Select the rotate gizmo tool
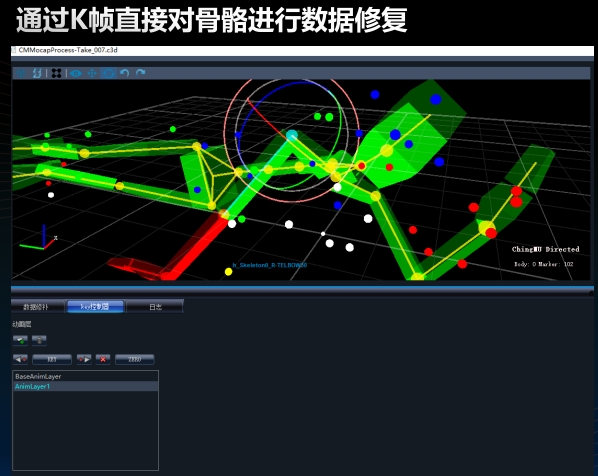Viewport: 598px width, 476px height. click(x=108, y=73)
